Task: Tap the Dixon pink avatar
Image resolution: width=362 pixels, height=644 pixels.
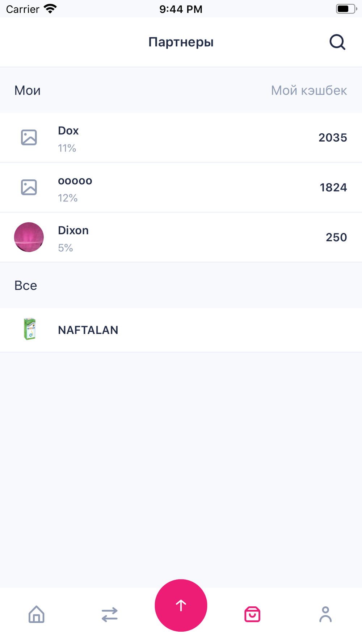Action: (x=29, y=237)
